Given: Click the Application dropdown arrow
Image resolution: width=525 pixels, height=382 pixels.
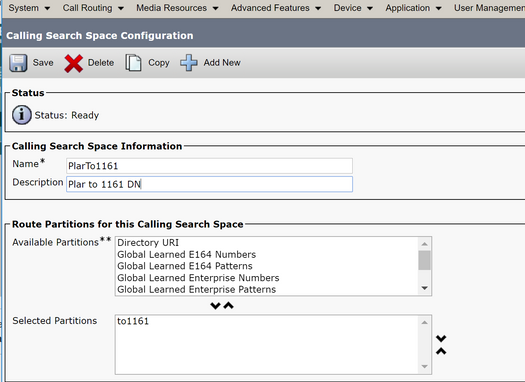Looking at the screenshot, I should 438,8.
